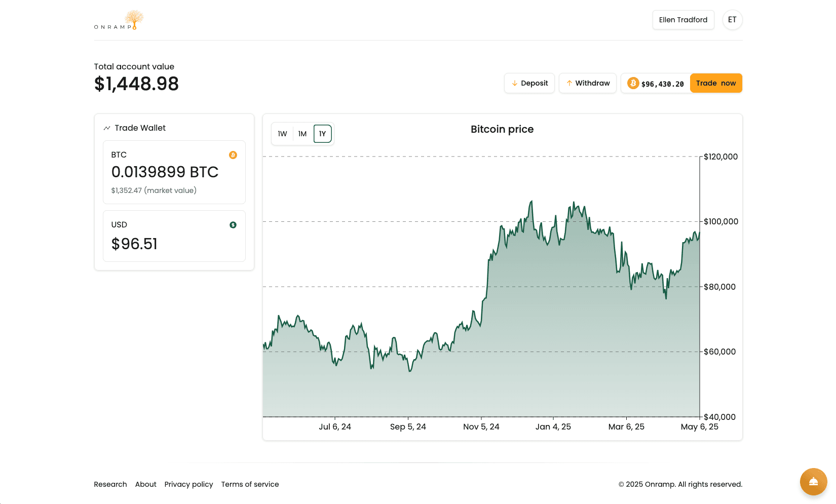836x504 pixels.
Task: Click the Withdraw button
Action: click(x=588, y=83)
